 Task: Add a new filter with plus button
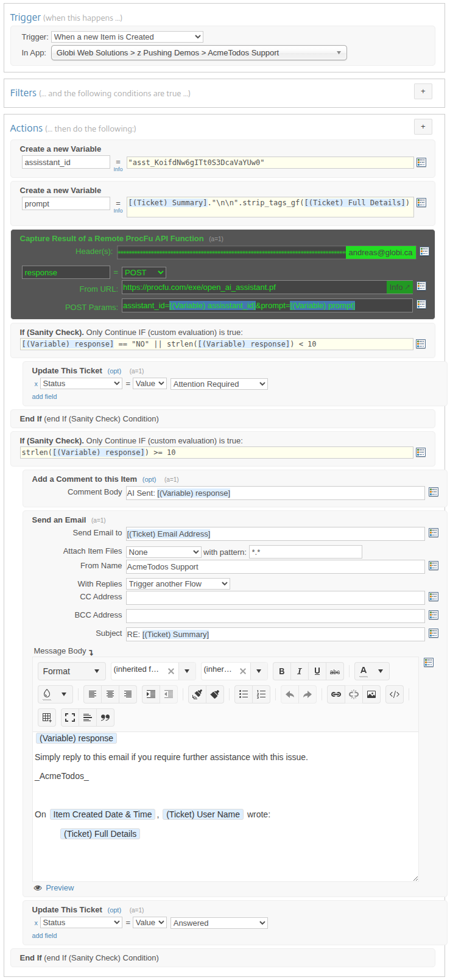click(x=423, y=91)
